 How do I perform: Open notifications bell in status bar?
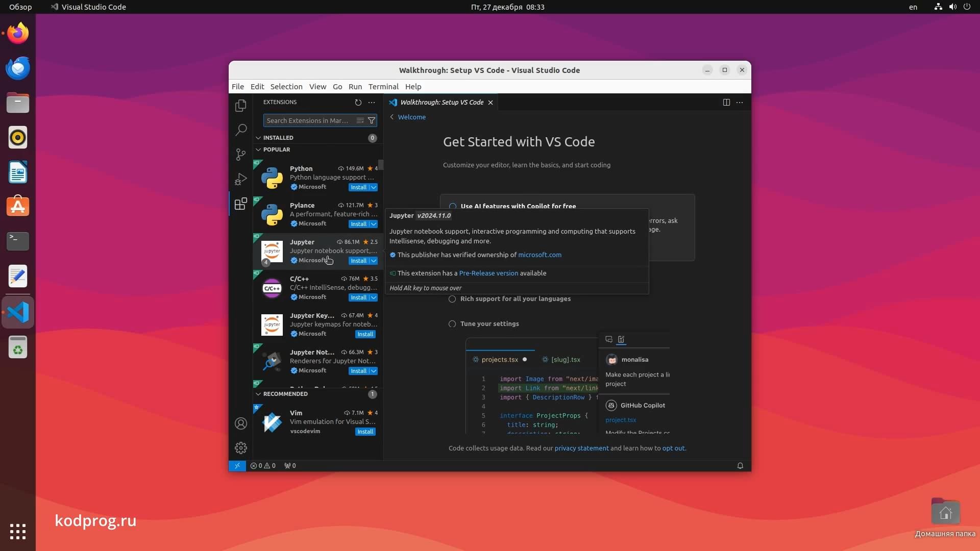tap(740, 466)
